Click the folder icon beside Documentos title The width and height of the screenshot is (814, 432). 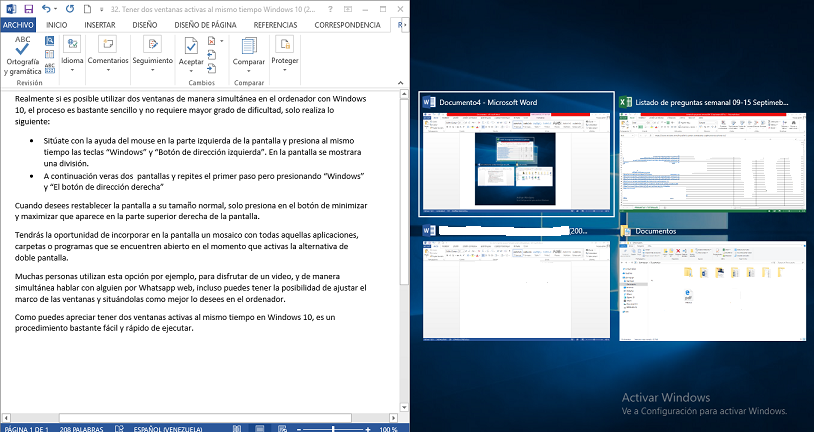tap(625, 231)
